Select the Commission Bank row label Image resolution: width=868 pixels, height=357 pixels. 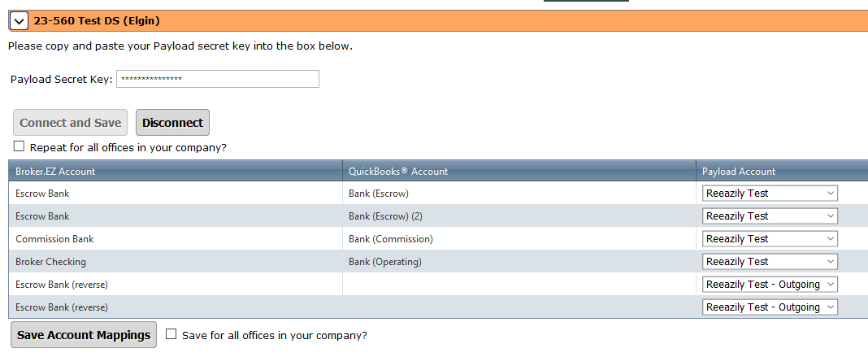click(x=54, y=239)
